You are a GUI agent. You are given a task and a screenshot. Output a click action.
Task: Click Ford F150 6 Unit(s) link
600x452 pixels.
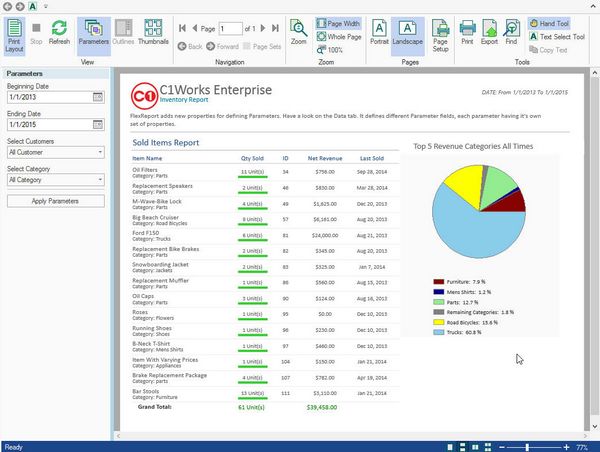point(252,235)
